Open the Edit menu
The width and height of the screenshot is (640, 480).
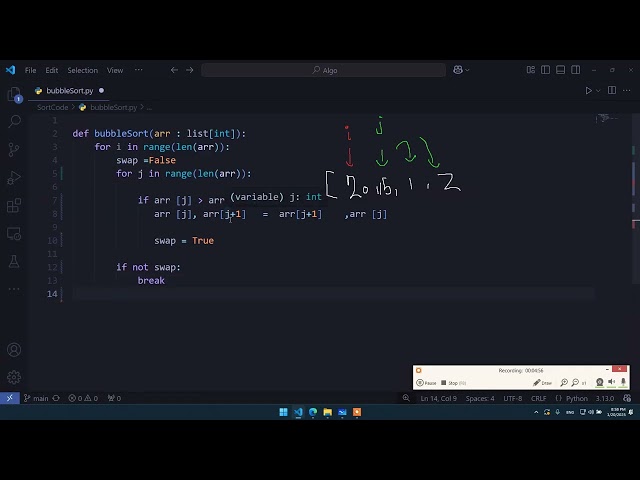[51, 70]
